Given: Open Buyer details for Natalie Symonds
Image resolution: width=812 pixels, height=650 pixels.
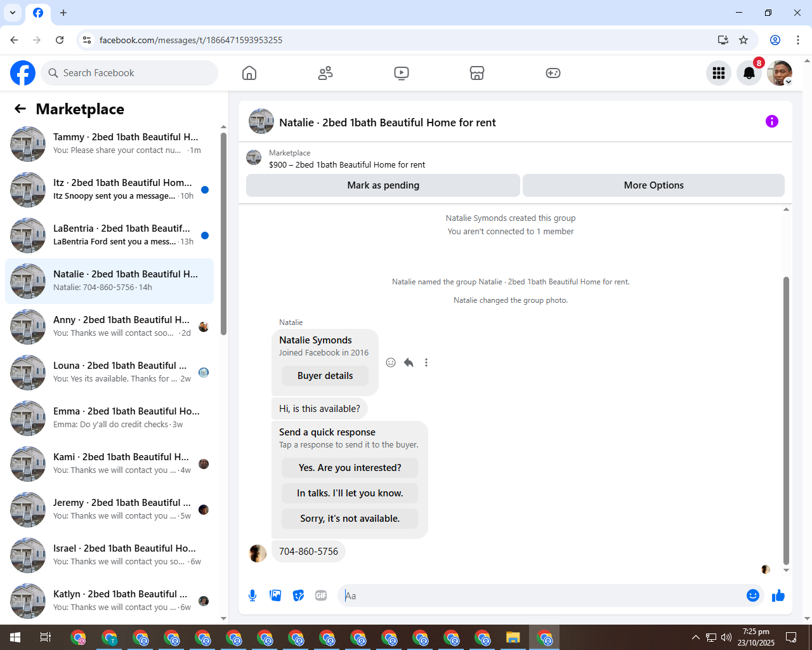Looking at the screenshot, I should click(x=325, y=376).
